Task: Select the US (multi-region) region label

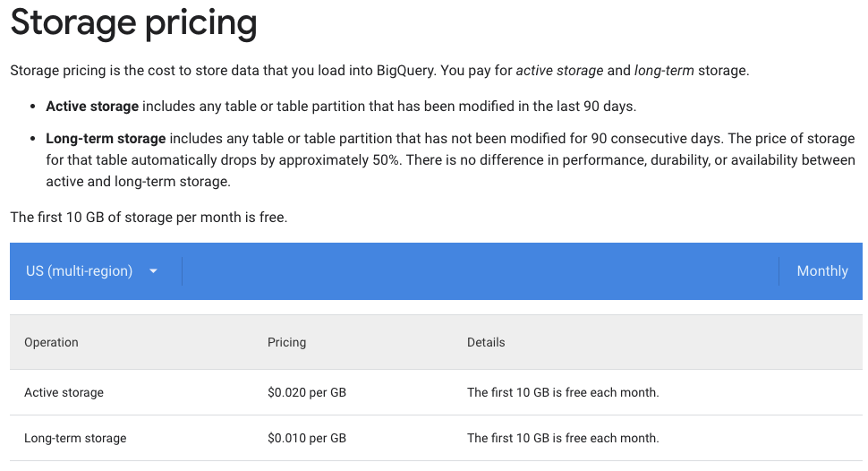Action: click(x=79, y=271)
